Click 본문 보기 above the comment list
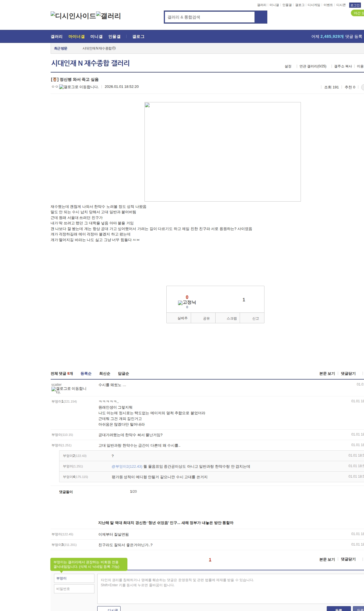The image size is (364, 611). pos(327,374)
